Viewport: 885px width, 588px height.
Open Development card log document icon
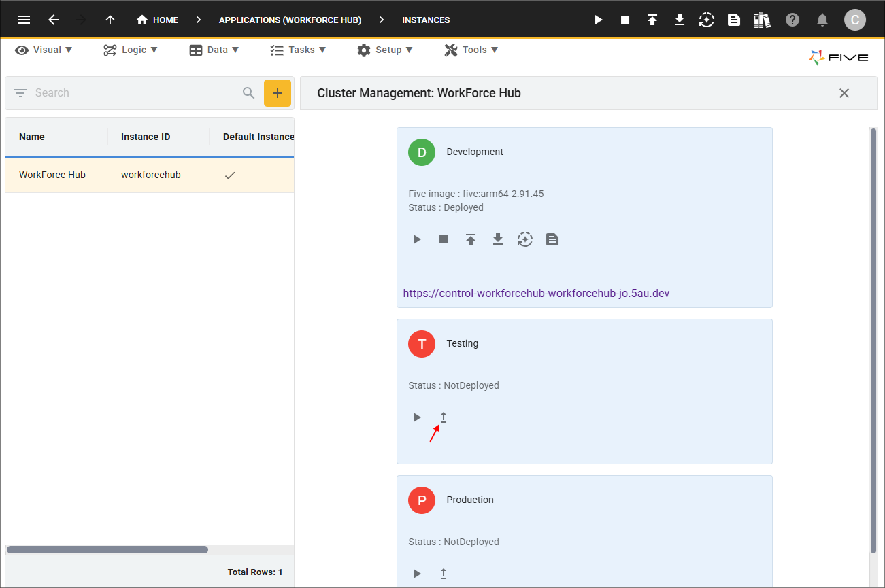(x=552, y=239)
